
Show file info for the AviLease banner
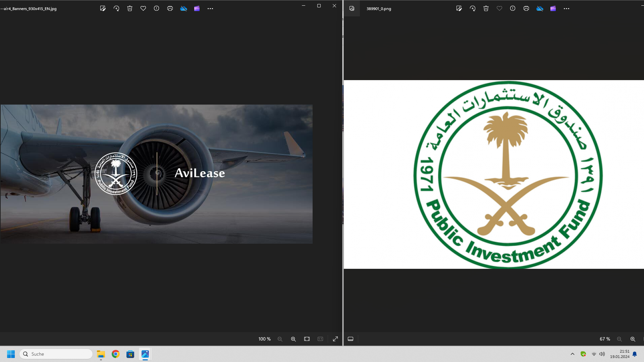(x=157, y=9)
